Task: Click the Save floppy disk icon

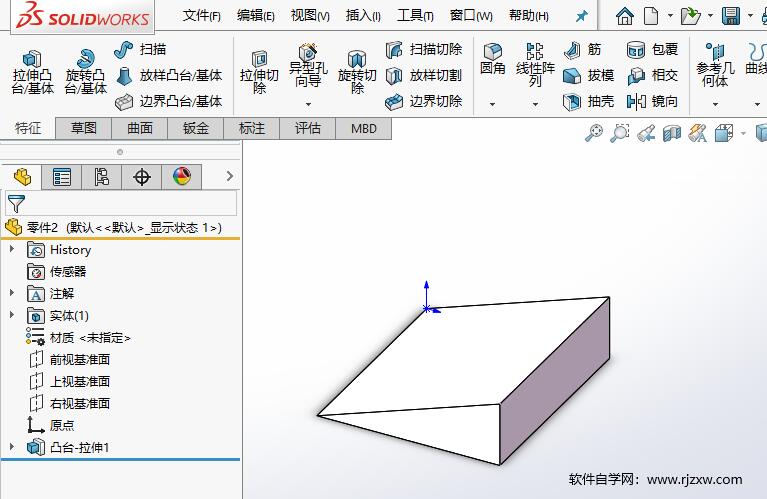Action: (x=731, y=16)
